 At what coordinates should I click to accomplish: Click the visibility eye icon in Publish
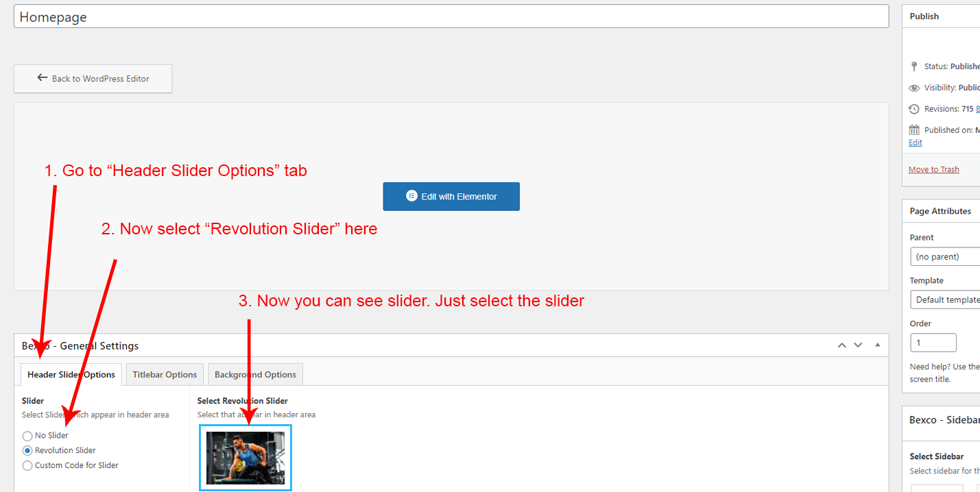click(x=913, y=88)
